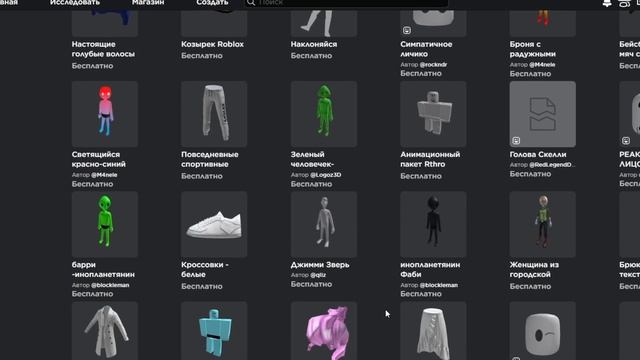Click the Зеленый человечек- title

[x=312, y=159]
